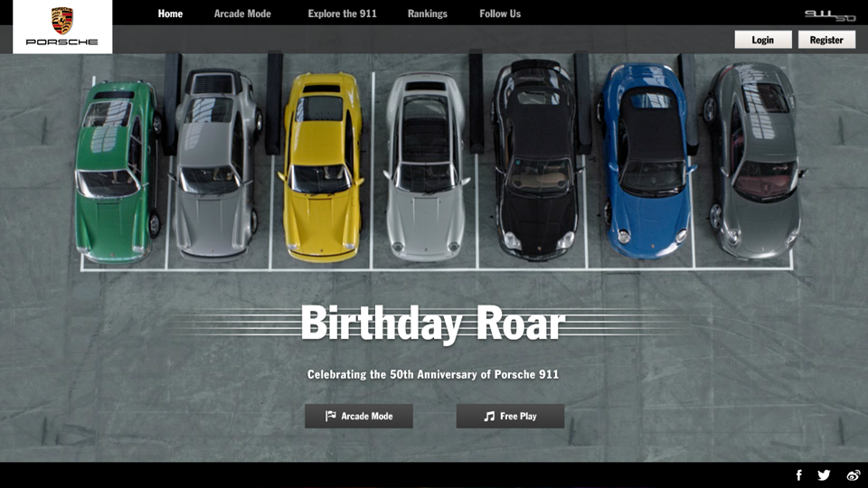Start Arcade Mode with flag button
868x488 pixels.
click(x=359, y=416)
